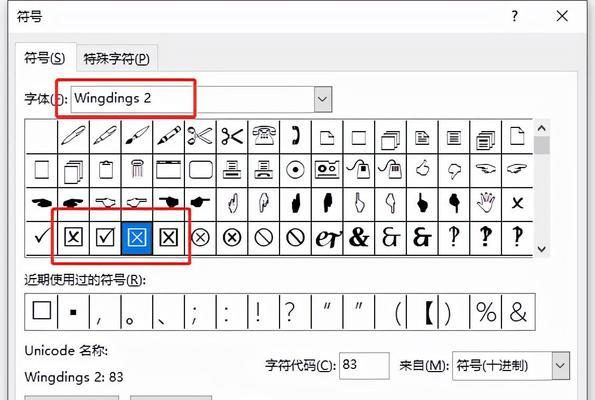Select the thumbs down hand symbol
This screenshot has height=400, width=595.
[453, 170]
